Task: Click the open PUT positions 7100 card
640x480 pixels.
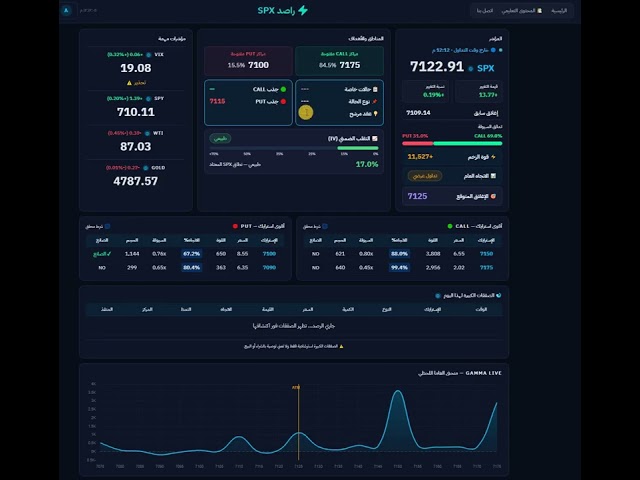Action: tap(248, 61)
